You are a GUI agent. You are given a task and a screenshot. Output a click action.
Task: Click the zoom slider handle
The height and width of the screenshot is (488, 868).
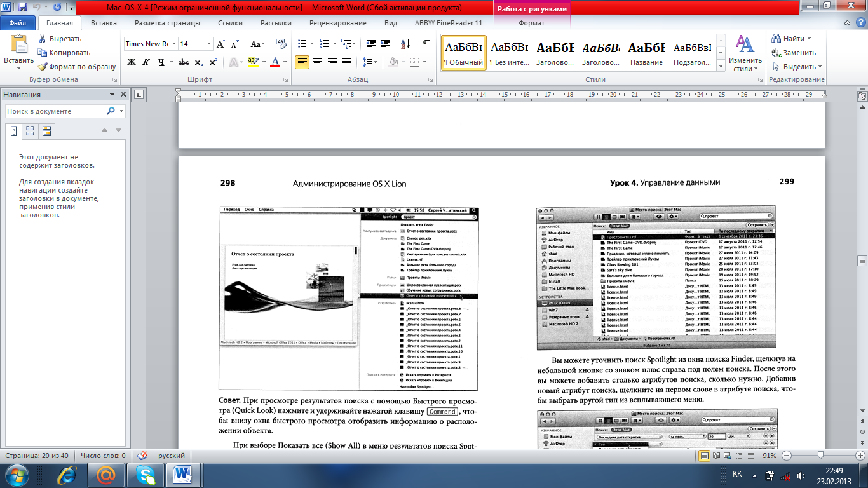(x=821, y=456)
